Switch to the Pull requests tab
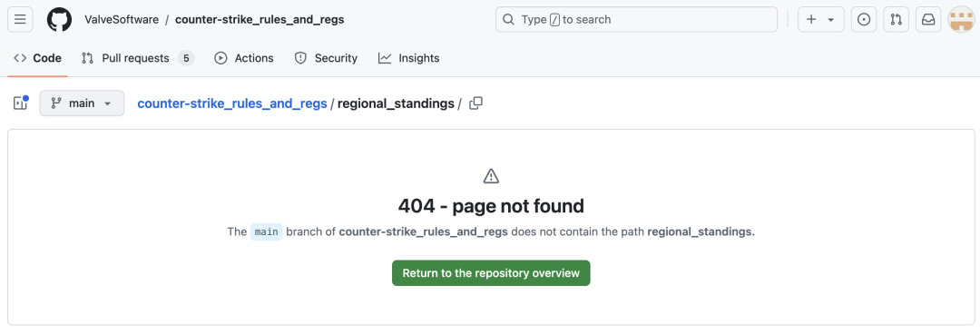This screenshot has width=980, height=335. coord(138,58)
